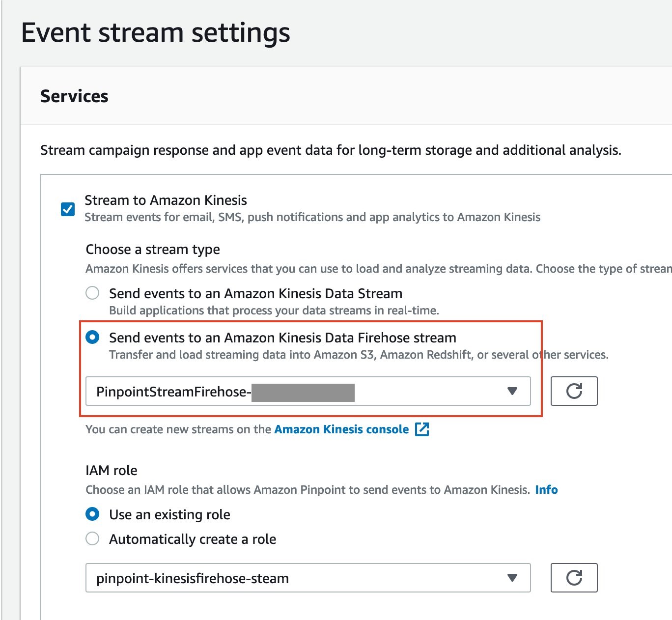672x620 pixels.
Task: Open the IAM role Info link
Action: [x=546, y=490]
